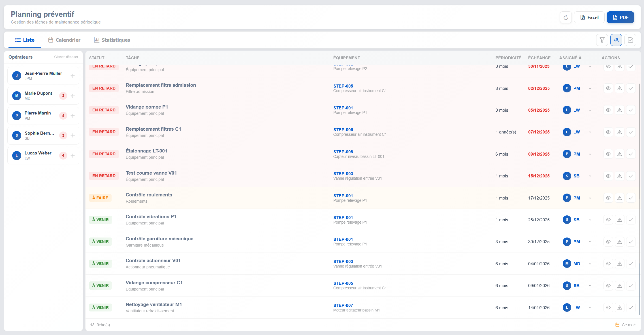Click drag handle icon for Marie Dupont
This screenshot has width=644, height=335.
click(73, 96)
